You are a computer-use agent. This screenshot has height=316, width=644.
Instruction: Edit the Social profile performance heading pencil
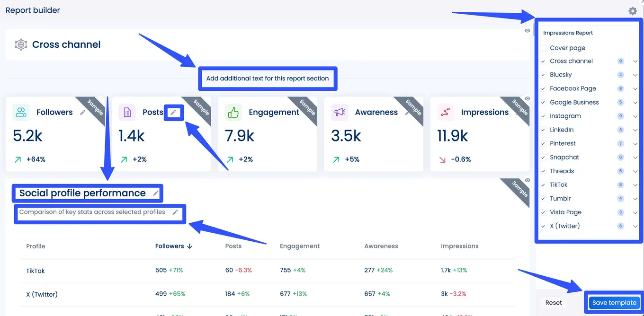156,192
